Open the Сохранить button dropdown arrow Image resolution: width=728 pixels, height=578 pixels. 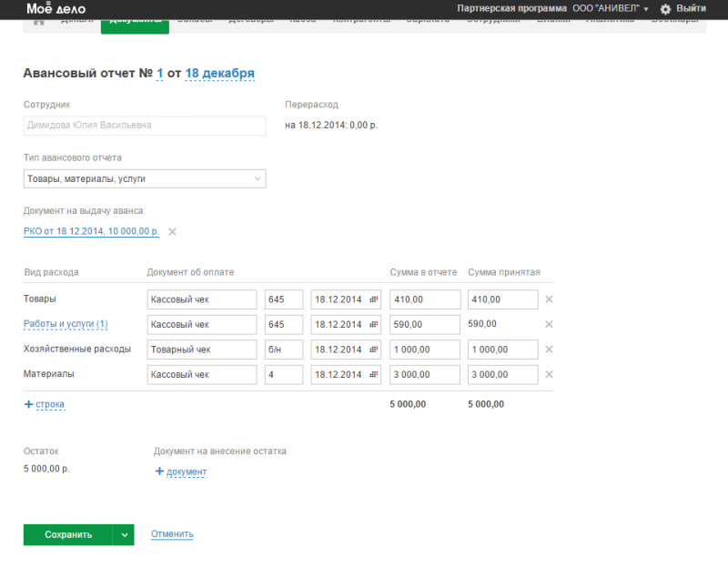click(x=124, y=535)
